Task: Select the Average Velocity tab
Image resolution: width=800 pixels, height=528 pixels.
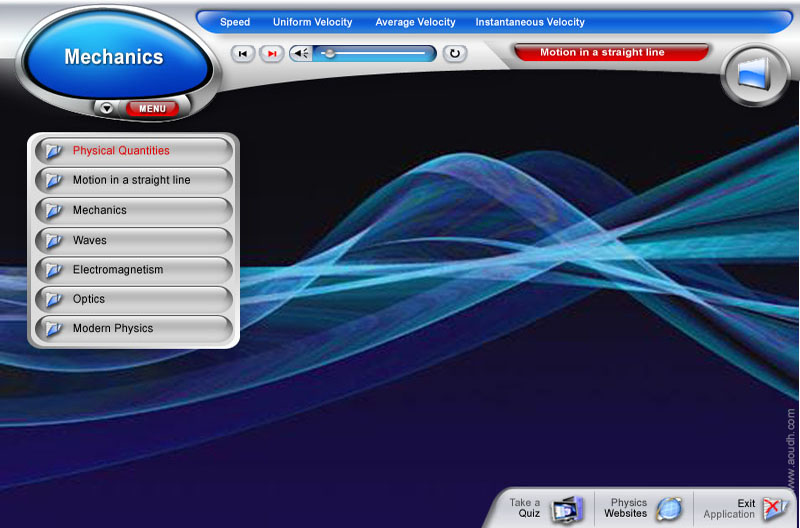Action: [415, 22]
